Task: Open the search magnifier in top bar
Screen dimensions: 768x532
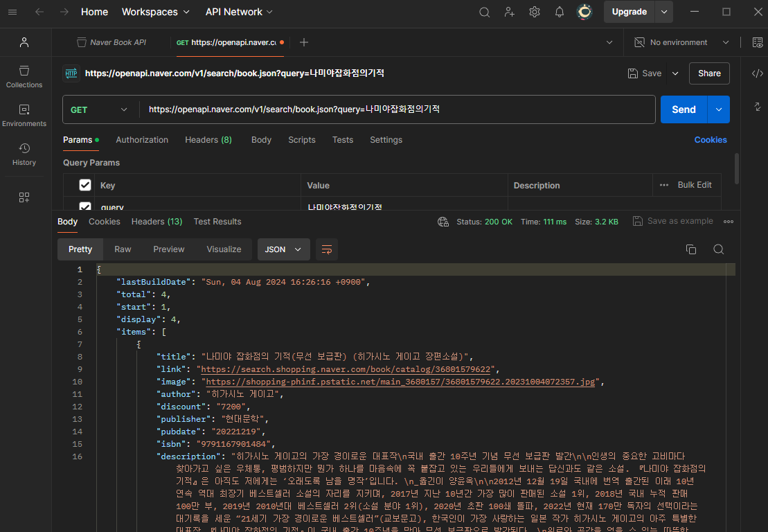Action: point(484,12)
